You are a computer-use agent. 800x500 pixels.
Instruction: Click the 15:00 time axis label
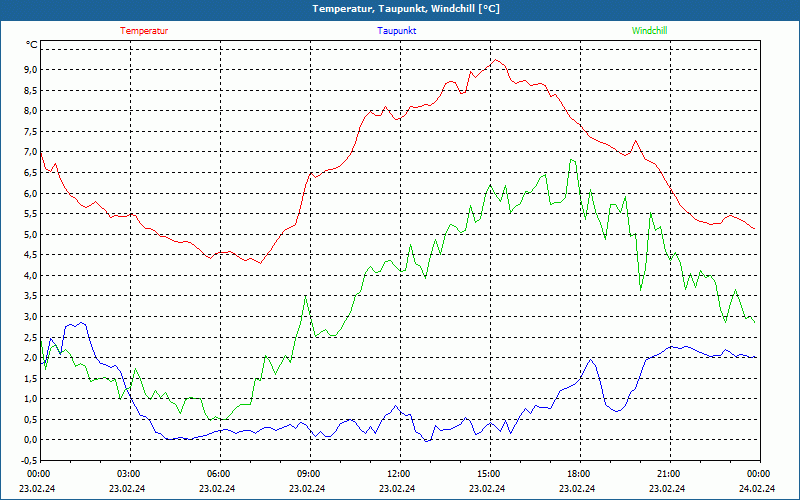tap(490, 474)
